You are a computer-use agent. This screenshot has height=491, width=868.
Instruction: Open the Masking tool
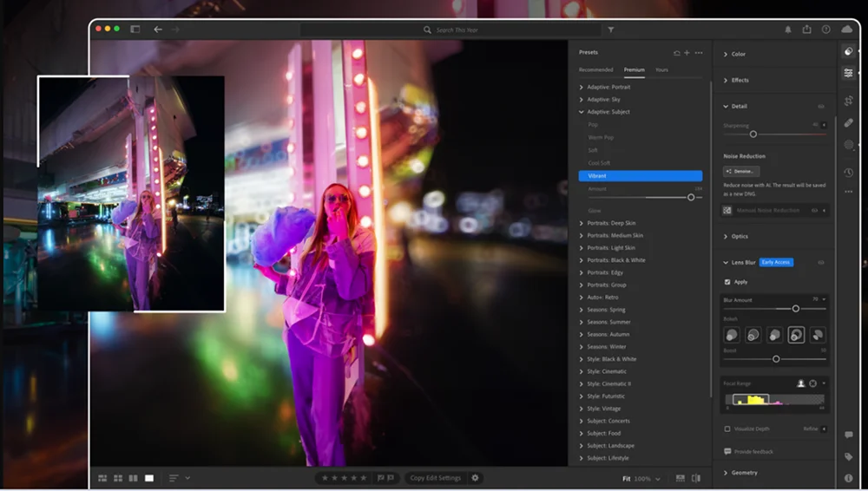coord(848,145)
